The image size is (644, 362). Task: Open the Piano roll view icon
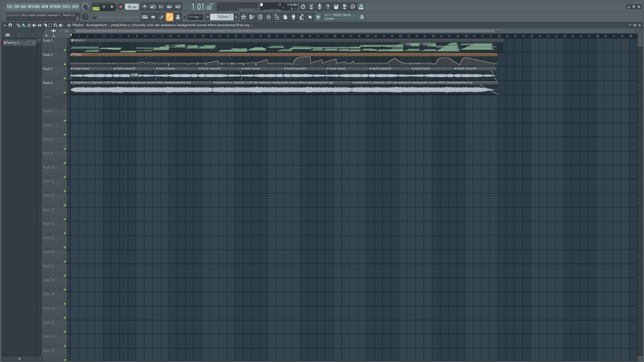[252, 17]
